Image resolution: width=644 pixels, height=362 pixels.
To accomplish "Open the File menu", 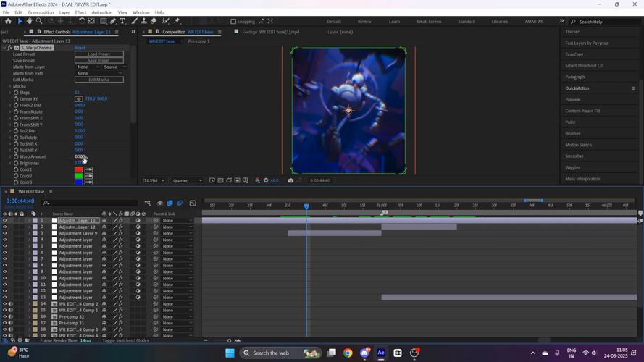I will point(6,13).
